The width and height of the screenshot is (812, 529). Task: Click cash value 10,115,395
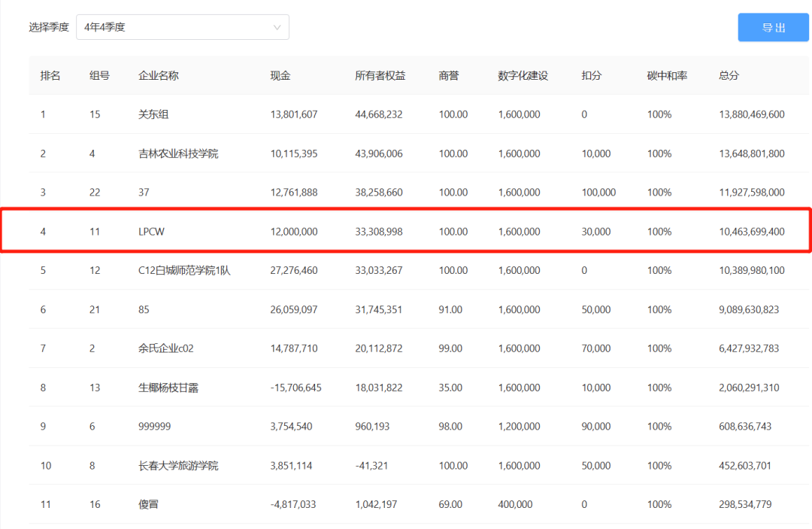pyautogui.click(x=294, y=154)
